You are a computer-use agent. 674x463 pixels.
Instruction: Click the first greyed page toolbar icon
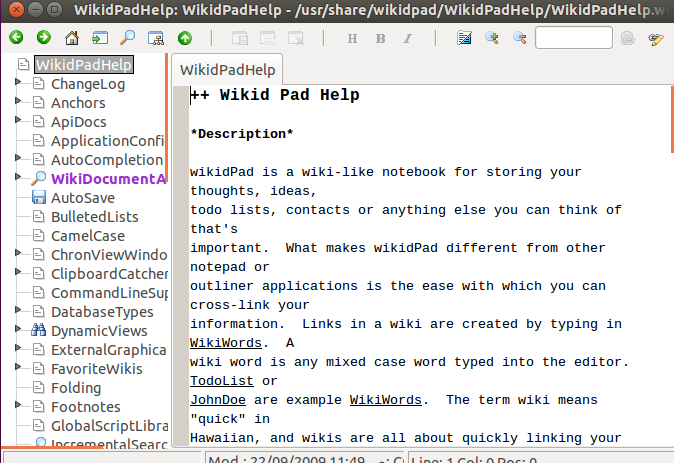(240, 39)
